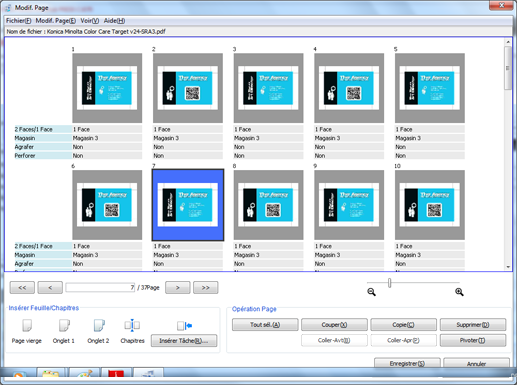Click the Couper button
517x385 pixels.
[334, 325]
